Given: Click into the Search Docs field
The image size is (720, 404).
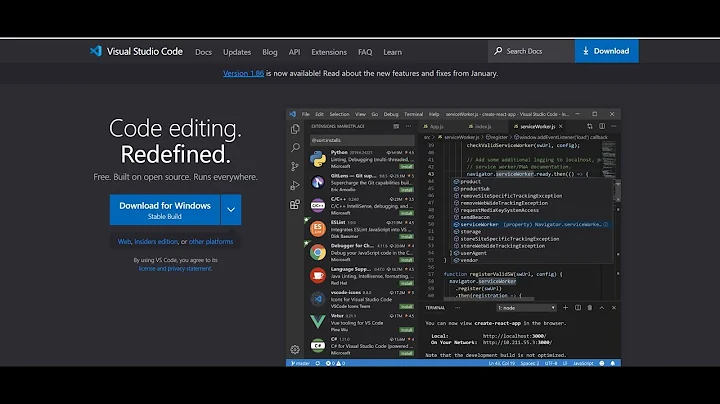Looking at the screenshot, I should pos(531,51).
